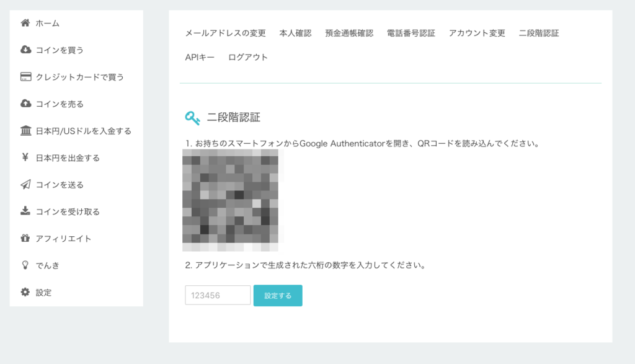The height and width of the screenshot is (364, 635).
Task: Focus the six-digit code input field
Action: [x=218, y=295]
